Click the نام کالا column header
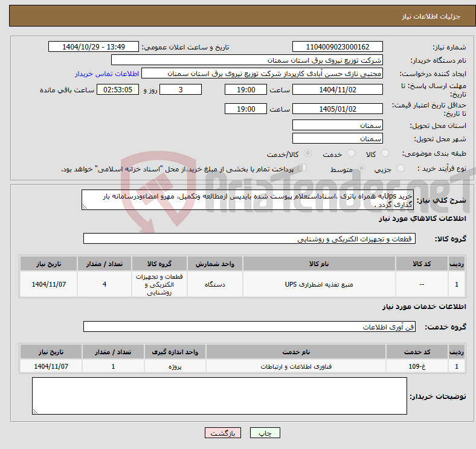This screenshot has width=476, height=449. [319, 264]
